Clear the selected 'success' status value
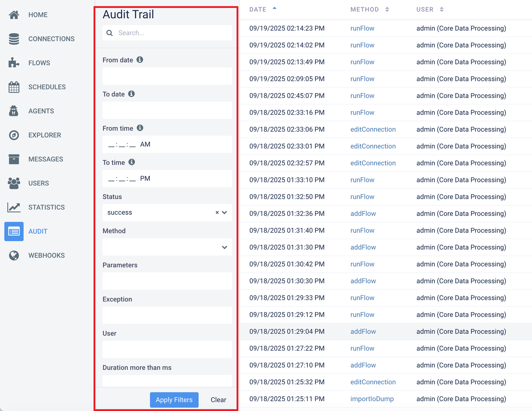 coord(217,213)
